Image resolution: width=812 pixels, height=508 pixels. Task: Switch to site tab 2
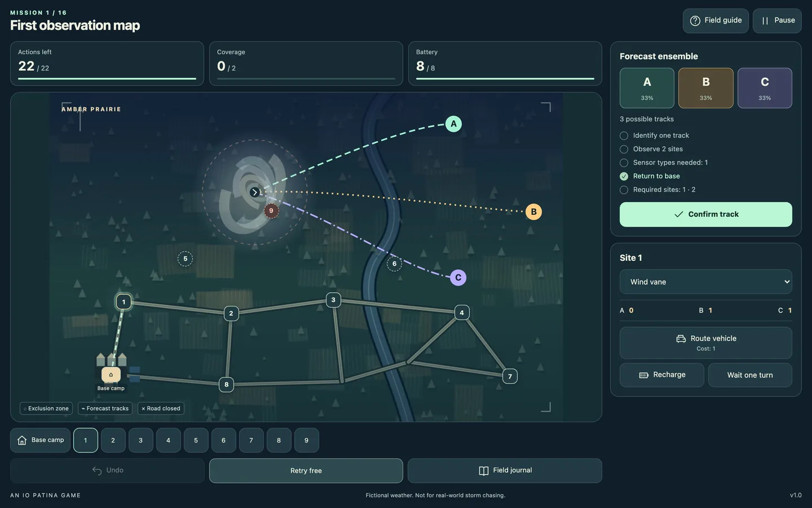113,440
